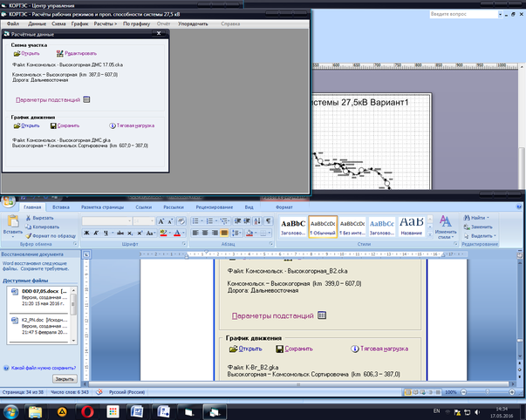Align text right in Word ribbon
This screenshot has width=526, height=420.
[215, 233]
